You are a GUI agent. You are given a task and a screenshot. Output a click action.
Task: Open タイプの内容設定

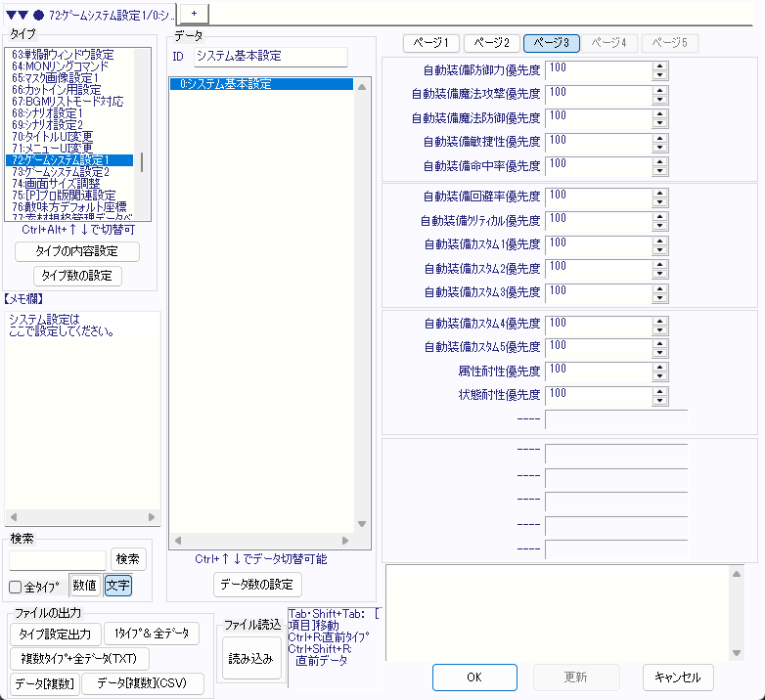tap(77, 251)
